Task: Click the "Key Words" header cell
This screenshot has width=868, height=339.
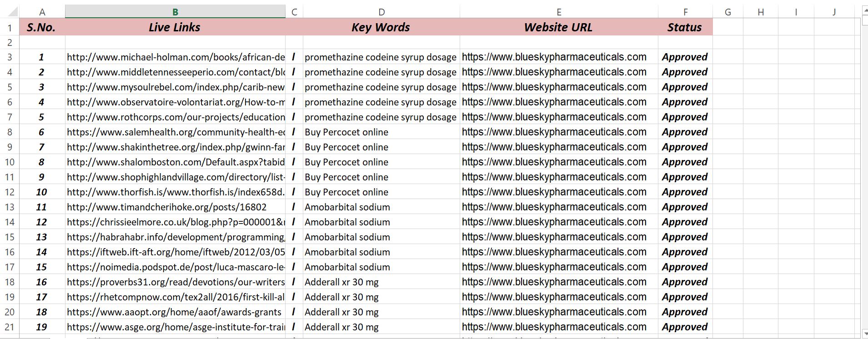Action: 381,27
